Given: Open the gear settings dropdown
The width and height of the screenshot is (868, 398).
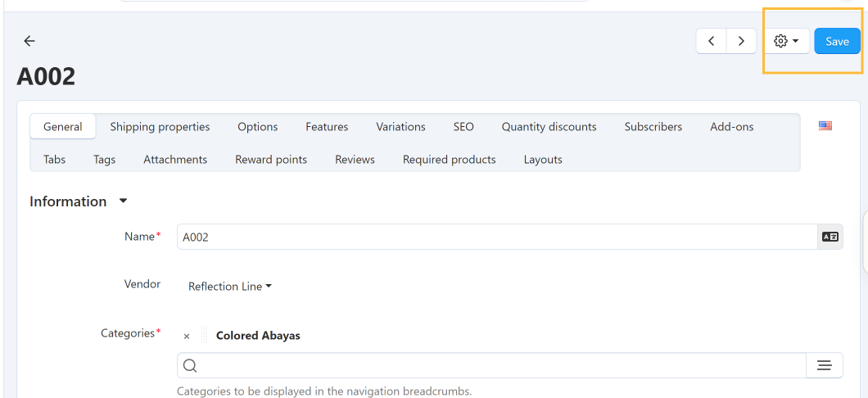Looking at the screenshot, I should point(786,41).
